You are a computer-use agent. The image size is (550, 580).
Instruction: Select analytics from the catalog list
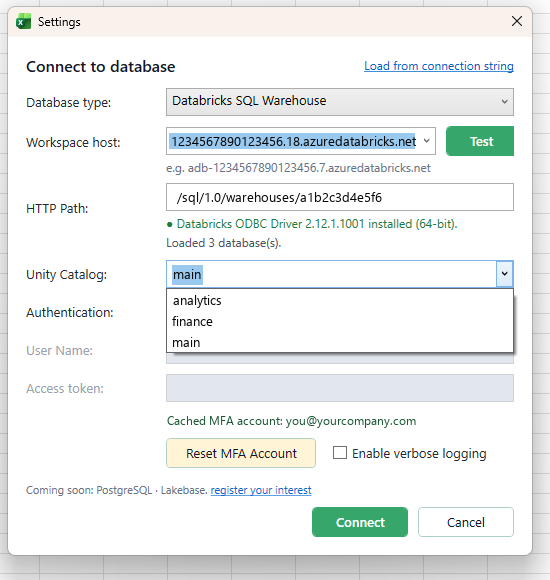340,300
